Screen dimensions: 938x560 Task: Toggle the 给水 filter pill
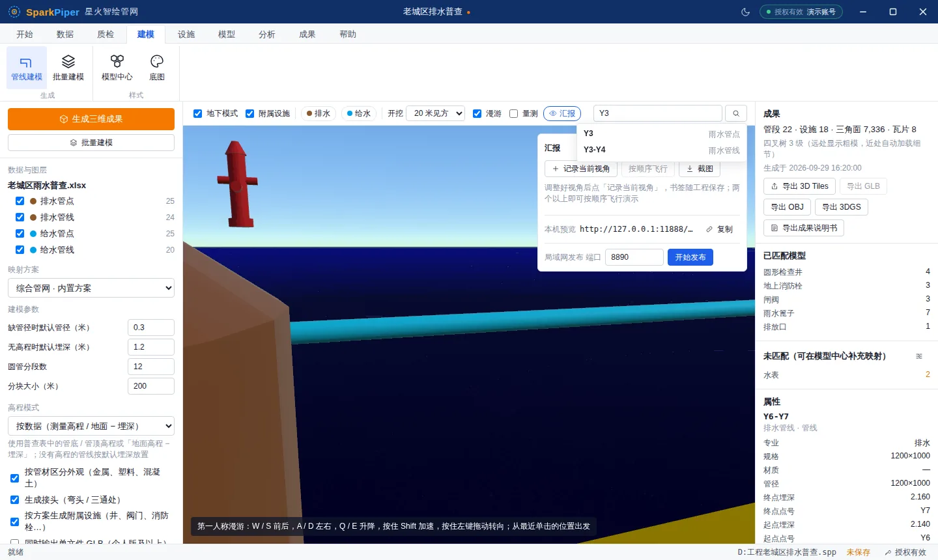359,113
